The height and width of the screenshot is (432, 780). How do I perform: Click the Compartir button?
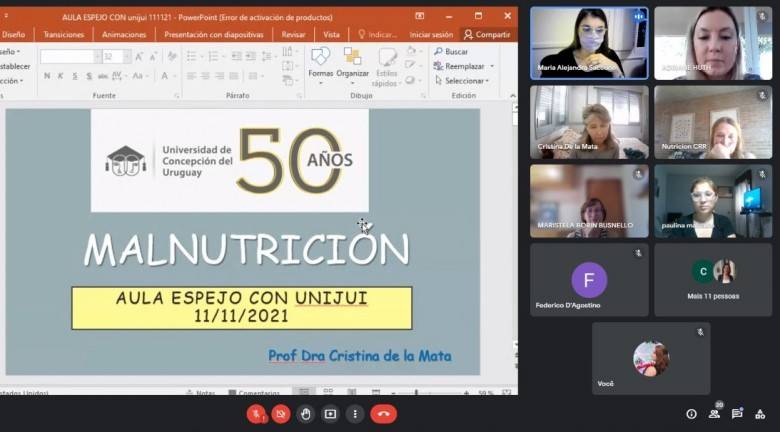tap(487, 34)
